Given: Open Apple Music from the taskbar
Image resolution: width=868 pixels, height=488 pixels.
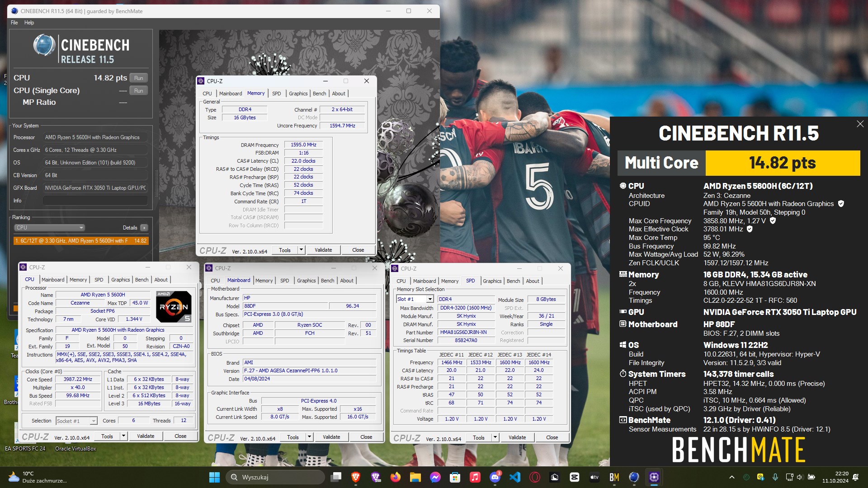Looking at the screenshot, I should coord(475,477).
